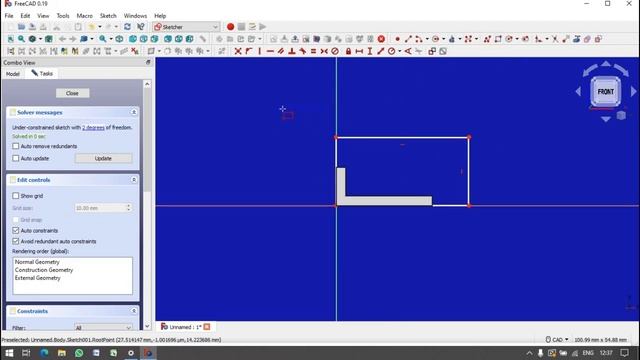The width and height of the screenshot is (640, 360).
Task: Close the Unnamed : 1* document tab
Action: pyautogui.click(x=207, y=327)
